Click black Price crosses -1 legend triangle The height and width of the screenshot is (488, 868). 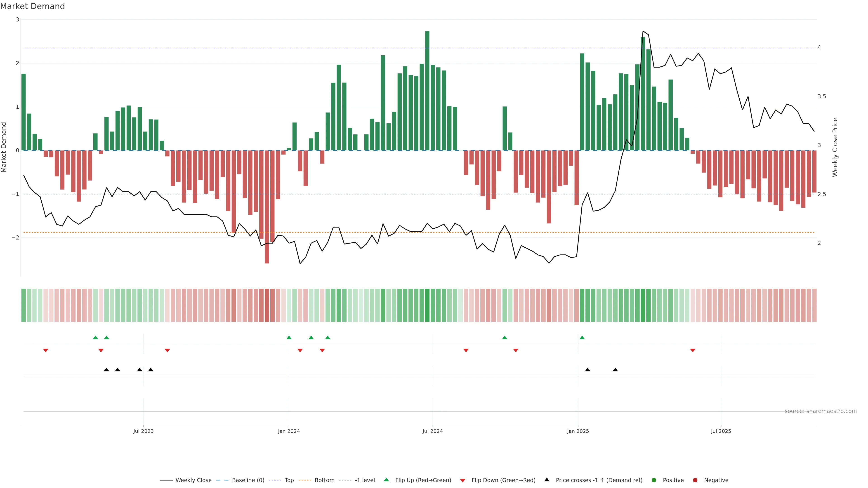[547, 480]
